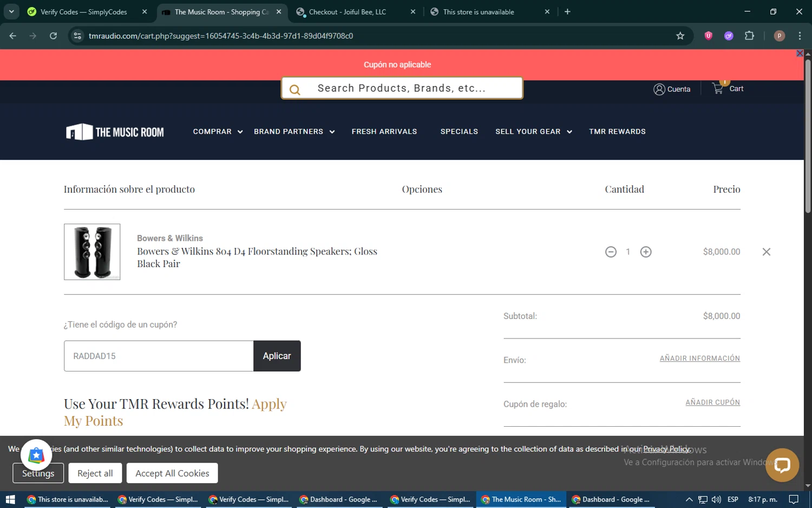The width and height of the screenshot is (812, 508).
Task: Expand the COMPRAR menu
Action: click(x=218, y=132)
